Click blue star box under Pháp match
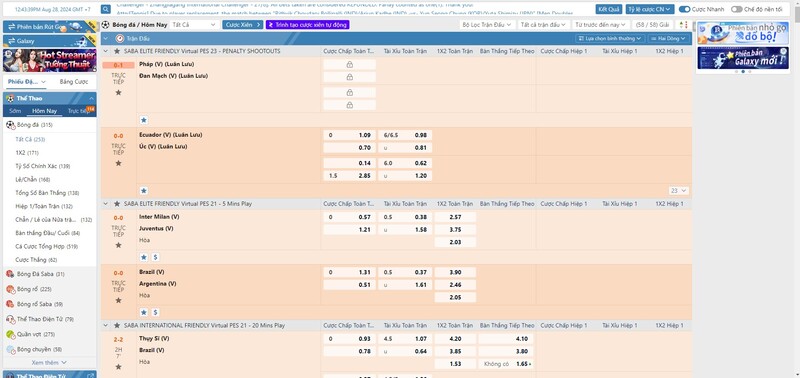The height and width of the screenshot is (378, 800). (x=144, y=120)
